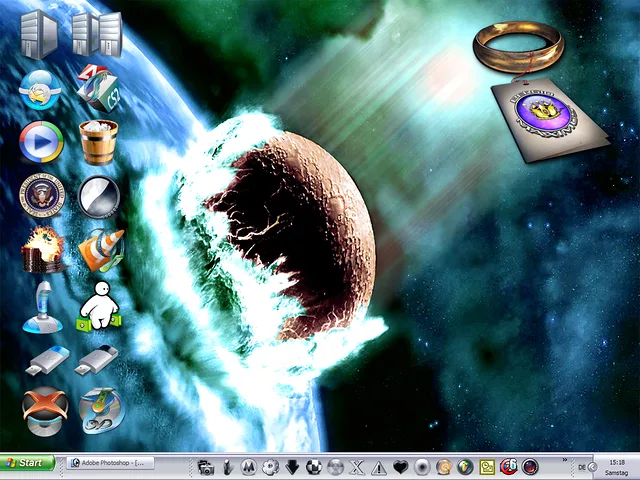Screen dimensions: 640x480
Task: Open the gear-flower settings quick launch icon
Action: click(x=270, y=467)
